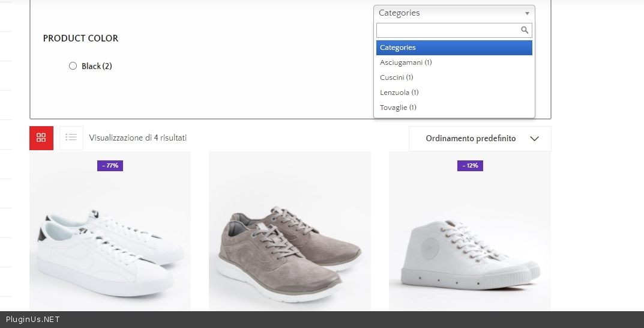
Task: Click the search magnifier in Categories dropdown
Action: tap(525, 30)
